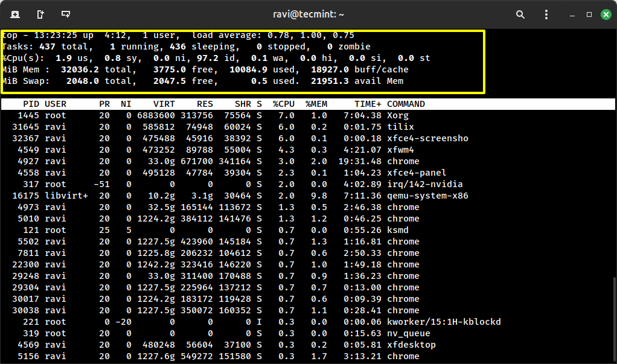Close the window with the green X button
This screenshot has height=364, width=617.
(606, 14)
